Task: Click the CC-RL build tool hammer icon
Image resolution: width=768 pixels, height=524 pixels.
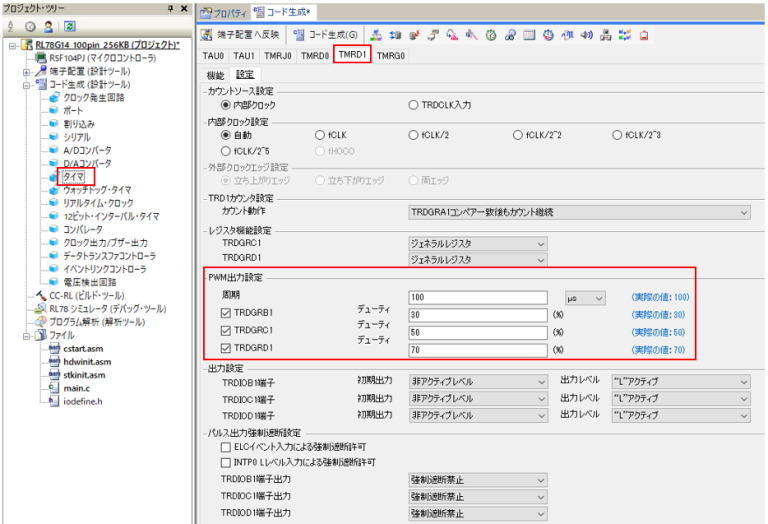Action: (40, 295)
